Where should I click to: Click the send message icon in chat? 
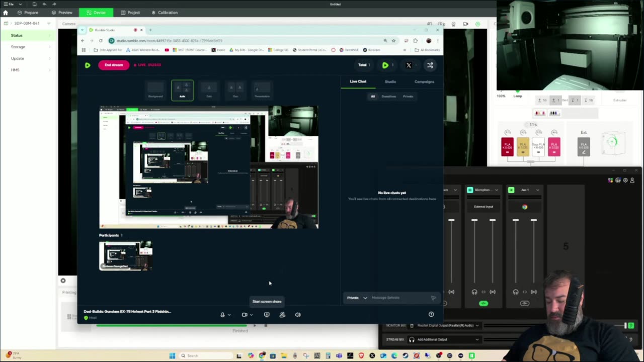pos(434,298)
